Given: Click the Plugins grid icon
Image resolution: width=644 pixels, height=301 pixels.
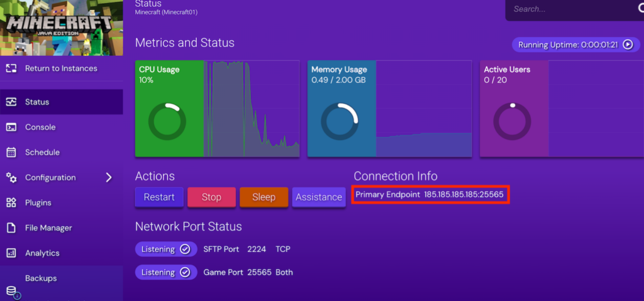Looking at the screenshot, I should (x=11, y=203).
